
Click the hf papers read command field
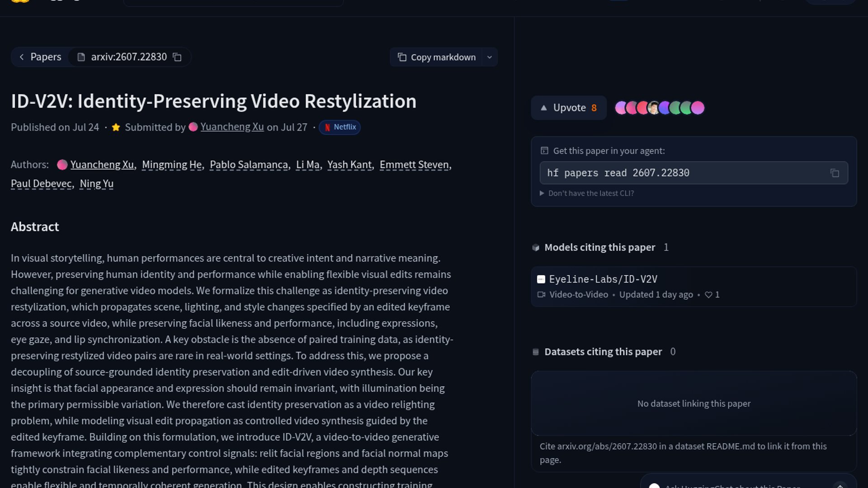[x=693, y=173]
